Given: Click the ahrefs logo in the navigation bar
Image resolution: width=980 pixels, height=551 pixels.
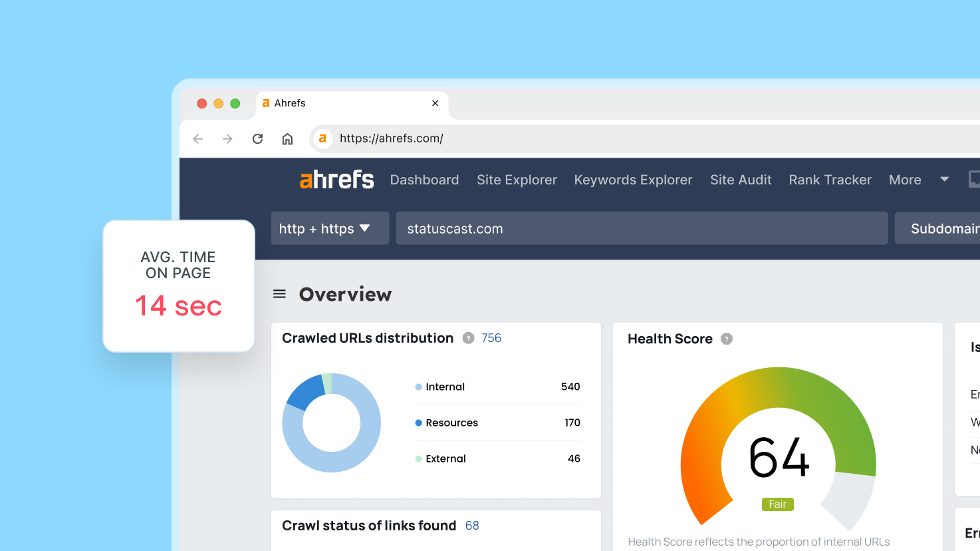Looking at the screenshot, I should [336, 180].
